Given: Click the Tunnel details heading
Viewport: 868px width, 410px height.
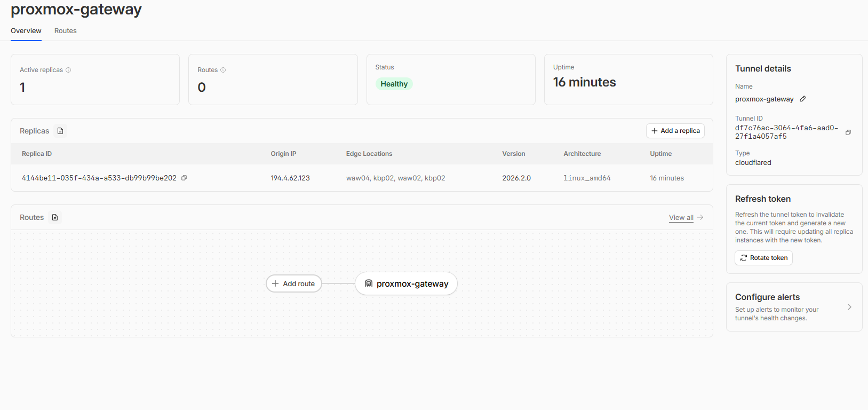Looking at the screenshot, I should [x=763, y=68].
